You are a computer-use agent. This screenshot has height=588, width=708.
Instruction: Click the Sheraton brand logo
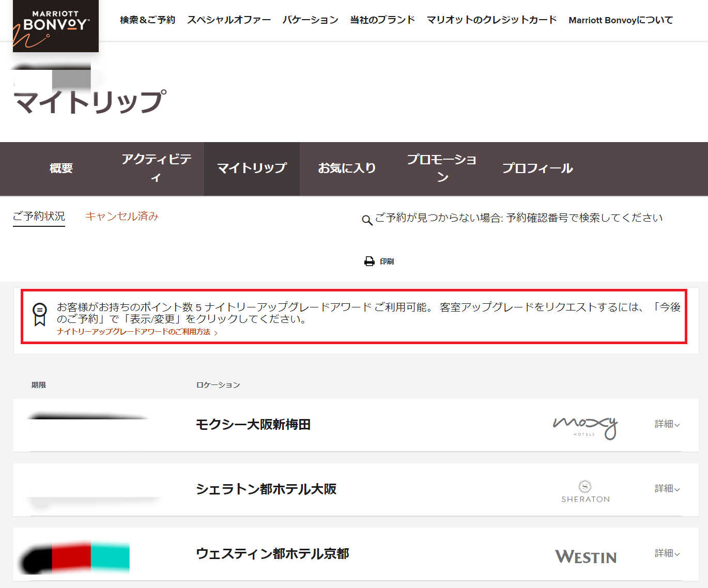click(585, 491)
